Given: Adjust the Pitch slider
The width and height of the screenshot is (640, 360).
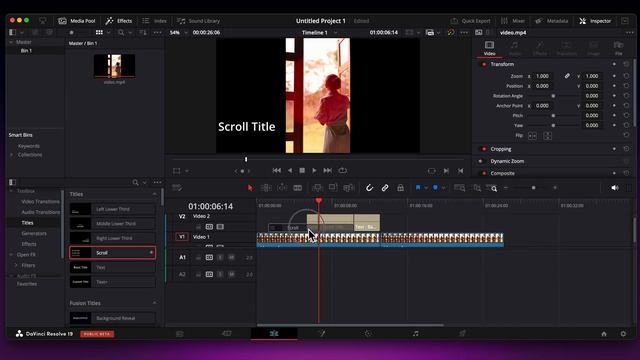Looking at the screenshot, I should click(553, 116).
